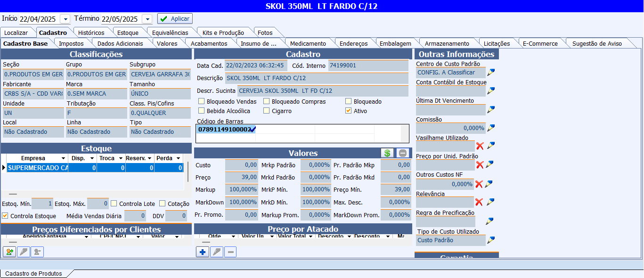Image resolution: width=644 pixels, height=278 pixels.
Task: Switch to the Embalagem sub-tab
Action: [395, 43]
